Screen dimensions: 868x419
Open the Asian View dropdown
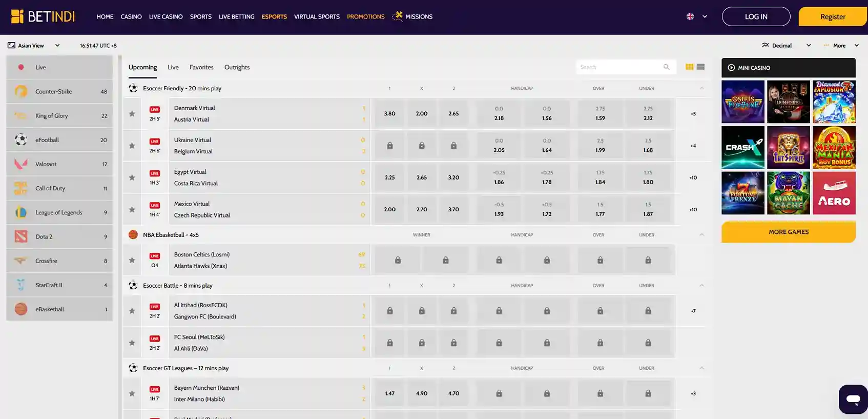(x=34, y=46)
